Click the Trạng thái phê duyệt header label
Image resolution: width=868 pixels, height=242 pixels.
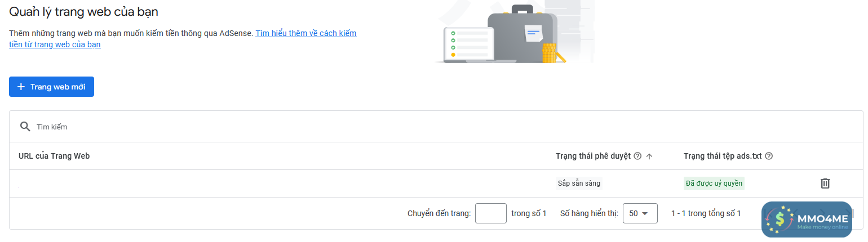click(x=593, y=156)
